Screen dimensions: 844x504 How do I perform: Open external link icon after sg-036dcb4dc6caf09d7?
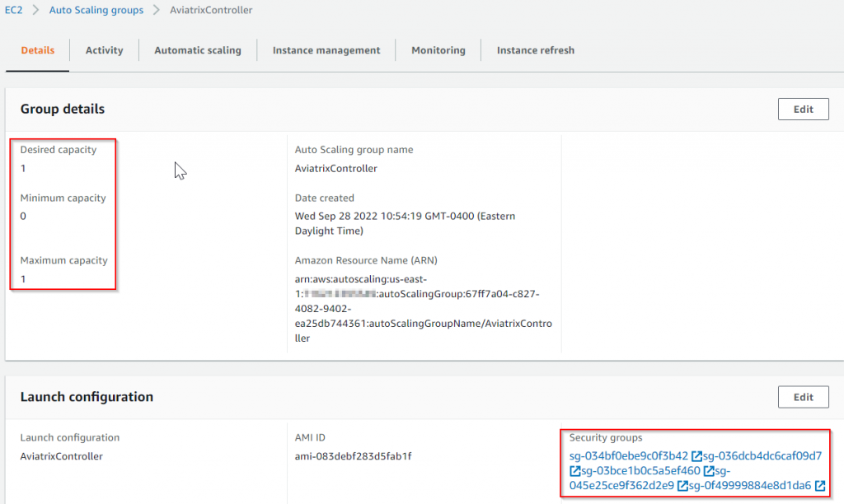pos(574,471)
